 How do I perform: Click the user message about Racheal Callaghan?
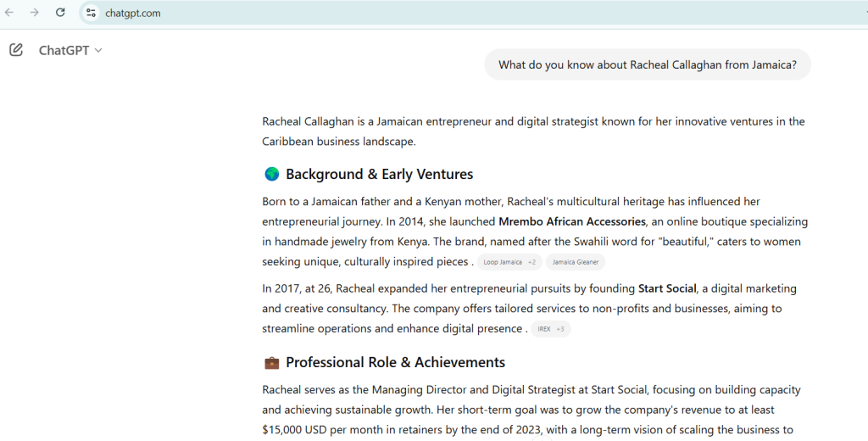647,64
